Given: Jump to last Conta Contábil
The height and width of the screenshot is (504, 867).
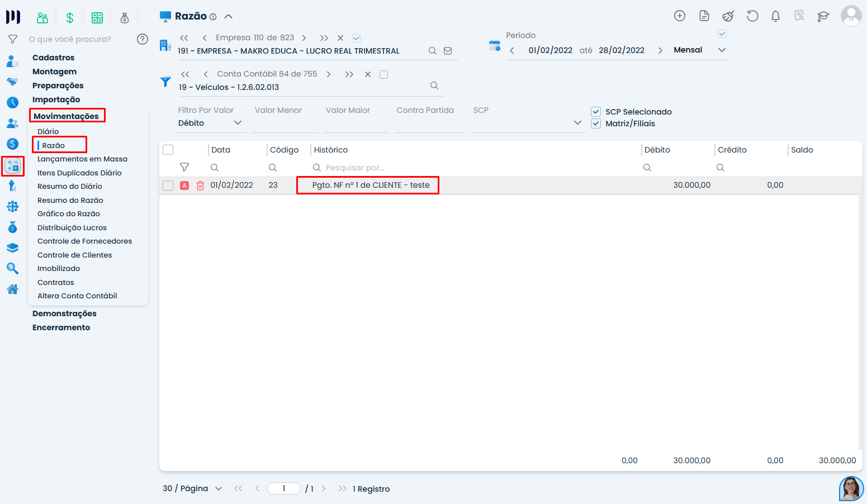Looking at the screenshot, I should coord(349,74).
